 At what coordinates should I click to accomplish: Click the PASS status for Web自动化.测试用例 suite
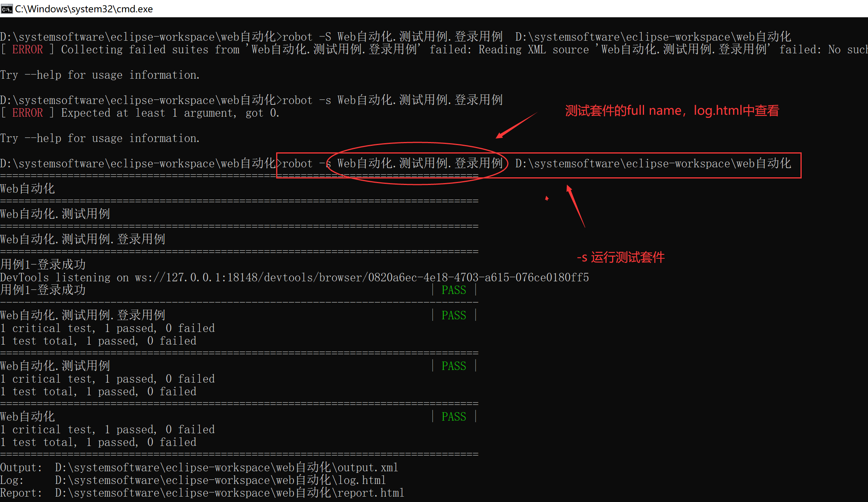(454, 366)
